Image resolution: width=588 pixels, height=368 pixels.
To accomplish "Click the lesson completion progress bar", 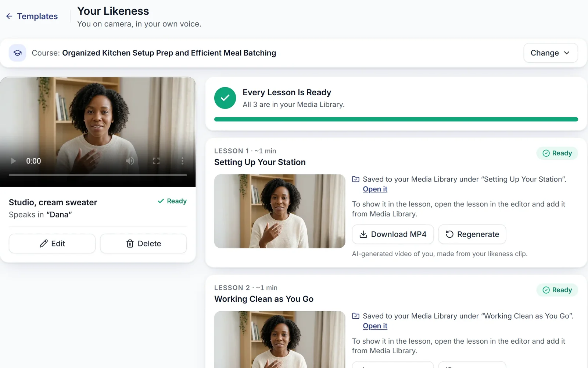I will click(x=396, y=119).
